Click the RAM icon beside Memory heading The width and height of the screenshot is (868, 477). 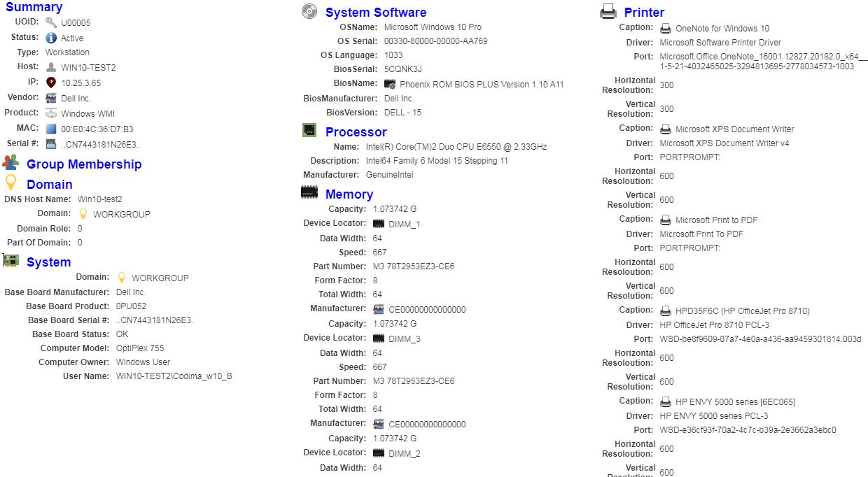click(x=309, y=192)
